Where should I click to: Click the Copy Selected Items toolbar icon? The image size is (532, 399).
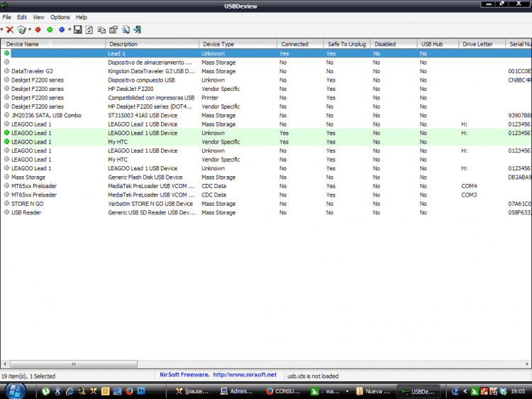101,30
